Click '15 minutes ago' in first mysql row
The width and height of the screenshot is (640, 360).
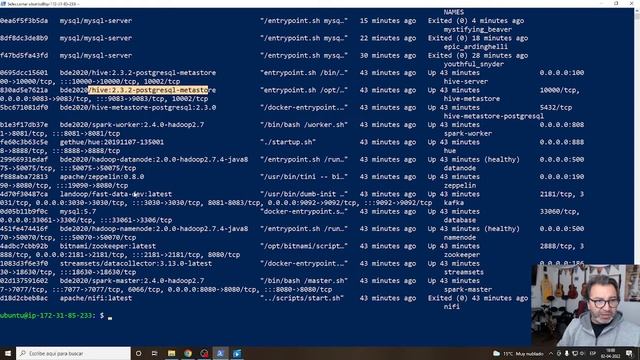tap(388, 20)
